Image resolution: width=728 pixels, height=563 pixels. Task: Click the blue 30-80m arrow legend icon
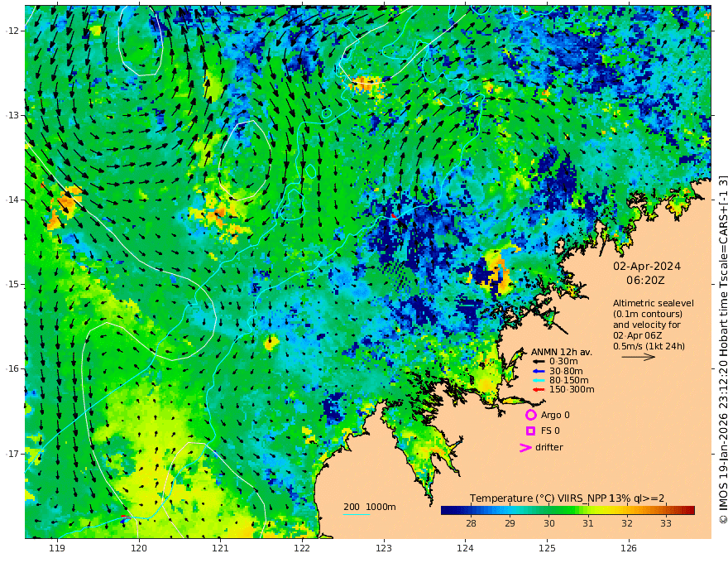[x=539, y=371]
